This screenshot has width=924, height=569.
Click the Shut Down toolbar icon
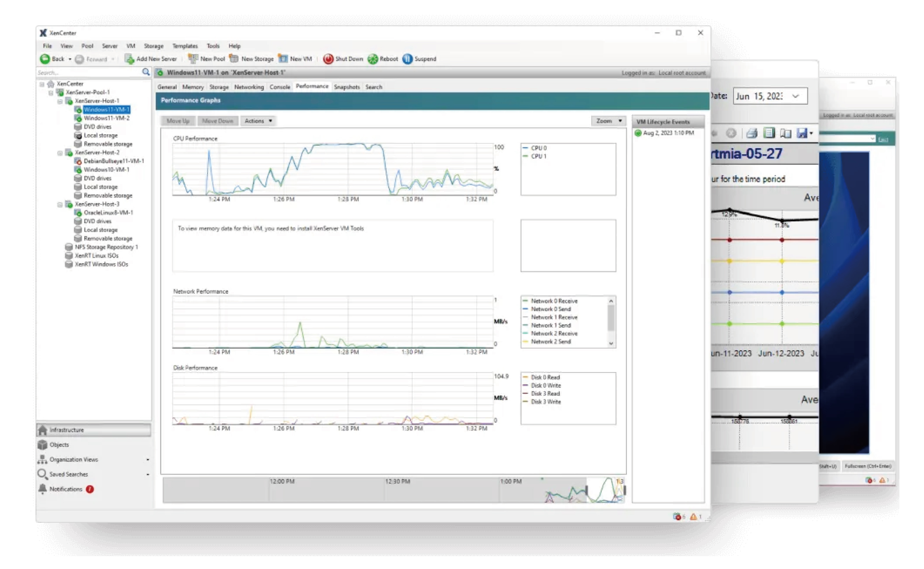[x=328, y=59]
